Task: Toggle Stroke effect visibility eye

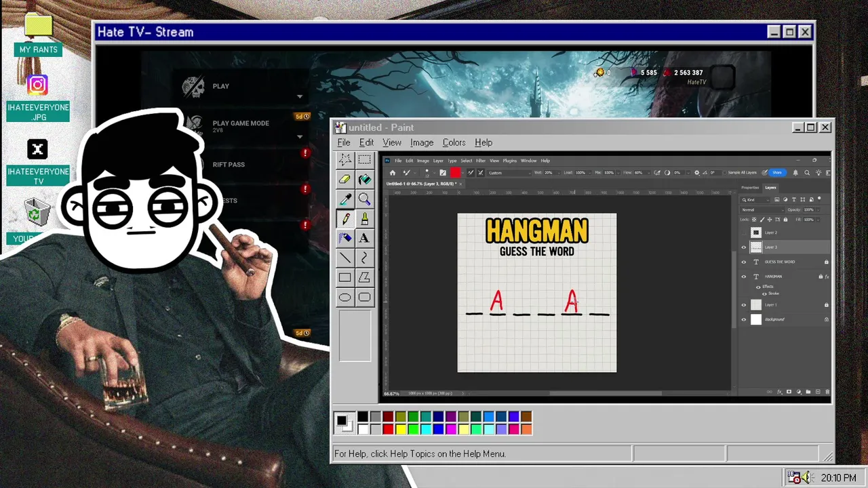Action: click(x=764, y=293)
